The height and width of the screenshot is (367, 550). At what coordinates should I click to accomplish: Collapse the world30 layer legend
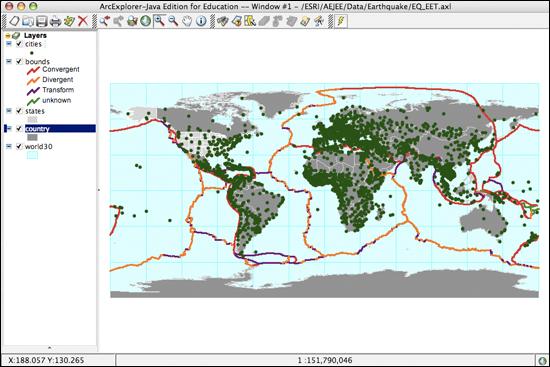click(x=9, y=146)
